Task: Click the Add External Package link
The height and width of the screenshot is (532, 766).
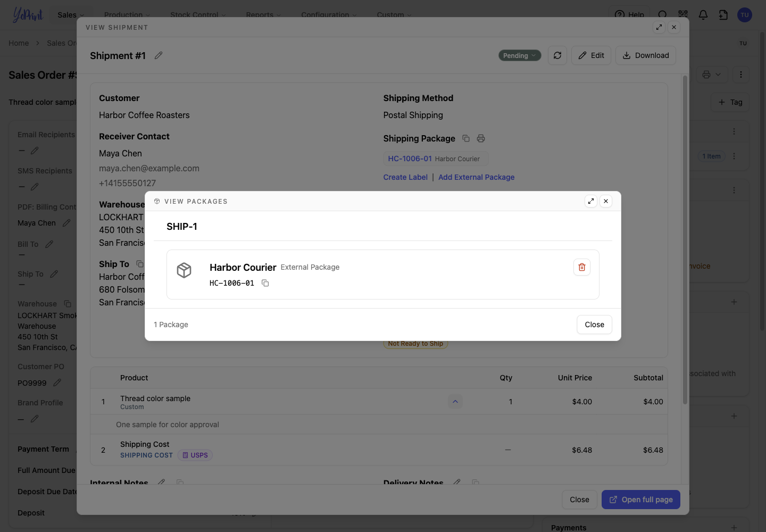Action: click(477, 177)
